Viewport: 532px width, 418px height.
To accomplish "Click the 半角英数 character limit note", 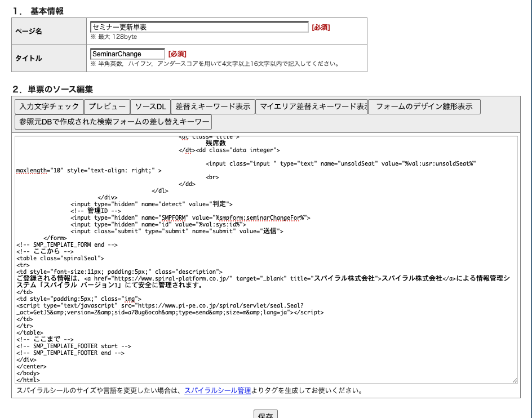I will click(x=215, y=64).
